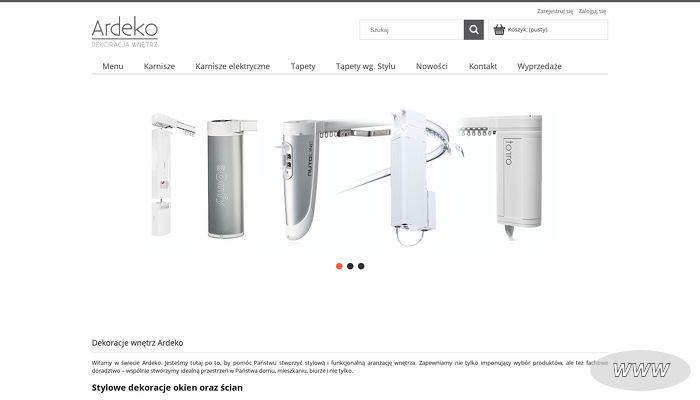Select the second slider dot
700x400 pixels.
350,266
